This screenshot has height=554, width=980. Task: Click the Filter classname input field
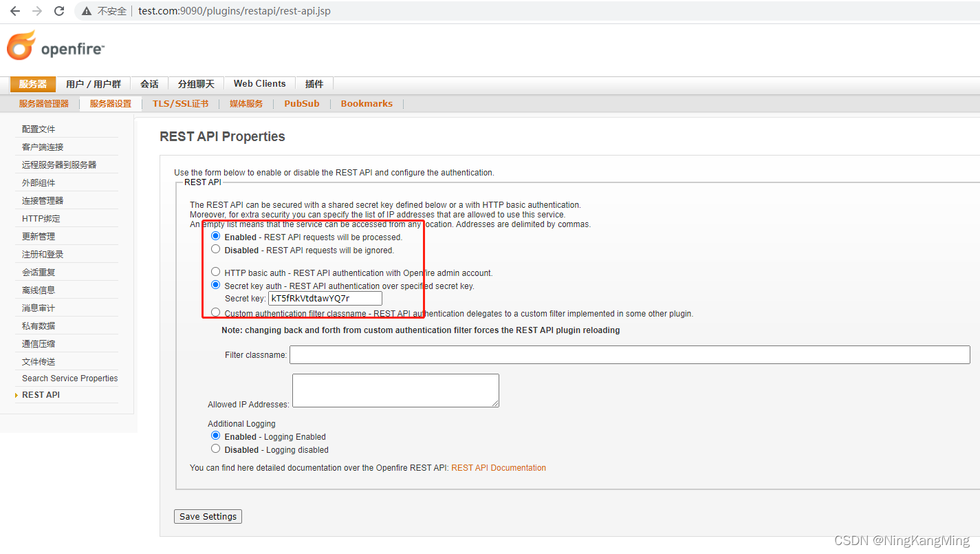(x=630, y=355)
